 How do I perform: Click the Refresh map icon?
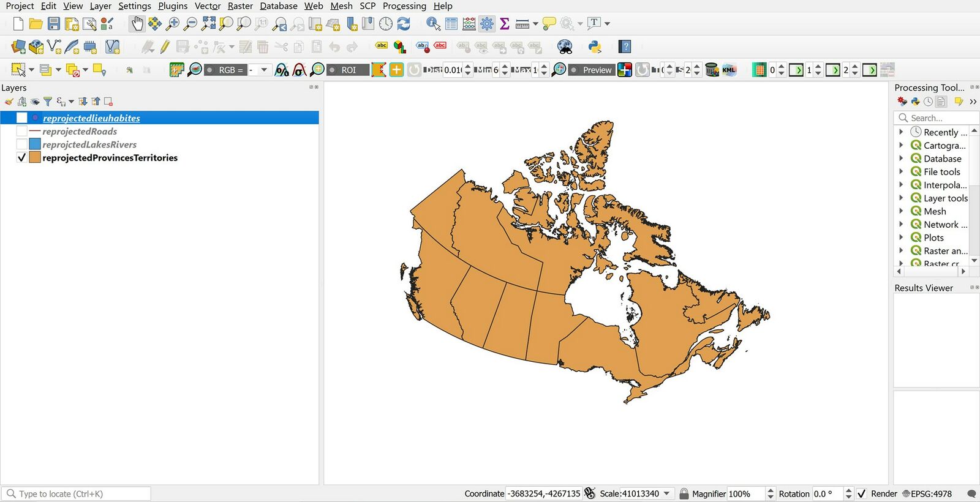(404, 24)
